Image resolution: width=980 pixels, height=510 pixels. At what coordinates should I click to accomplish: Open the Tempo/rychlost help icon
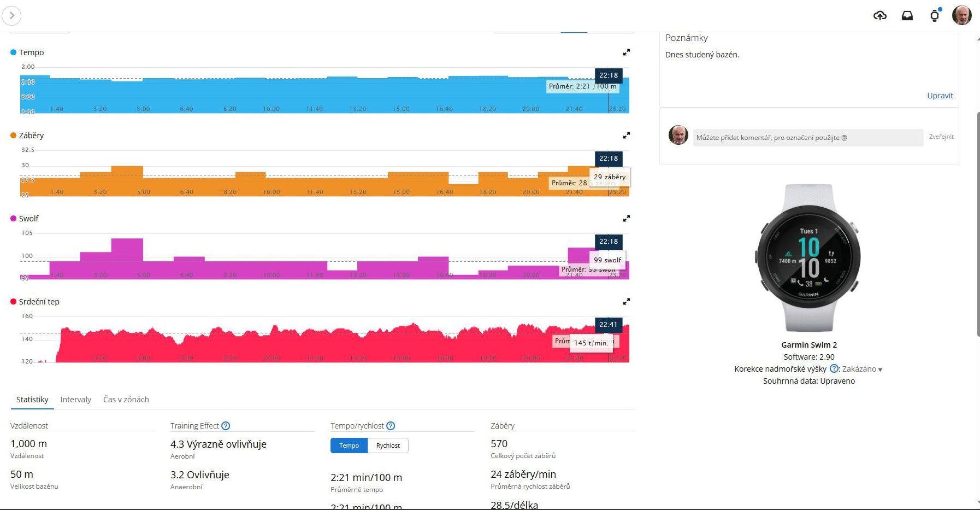(x=391, y=426)
